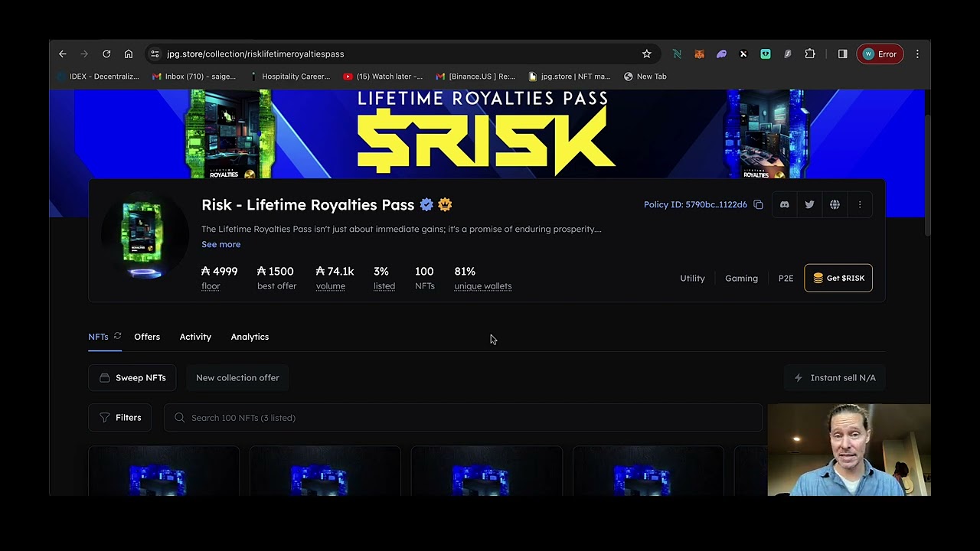Click the best offer stat

pyautogui.click(x=276, y=278)
